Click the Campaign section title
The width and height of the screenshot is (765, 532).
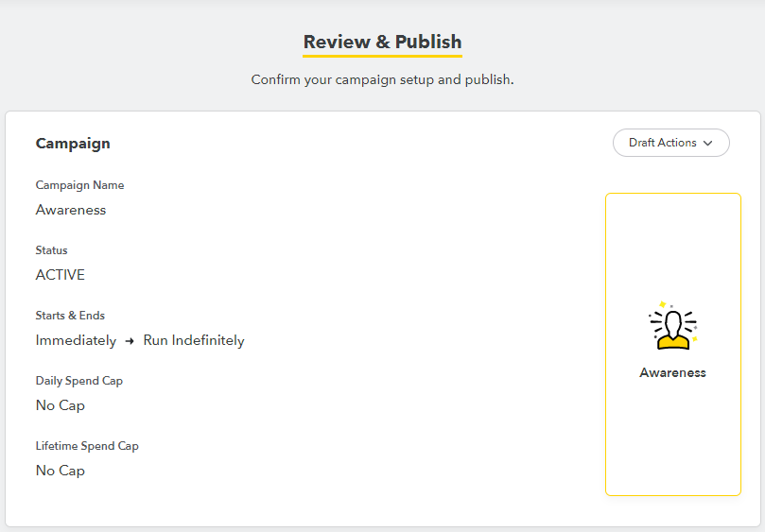click(x=73, y=144)
